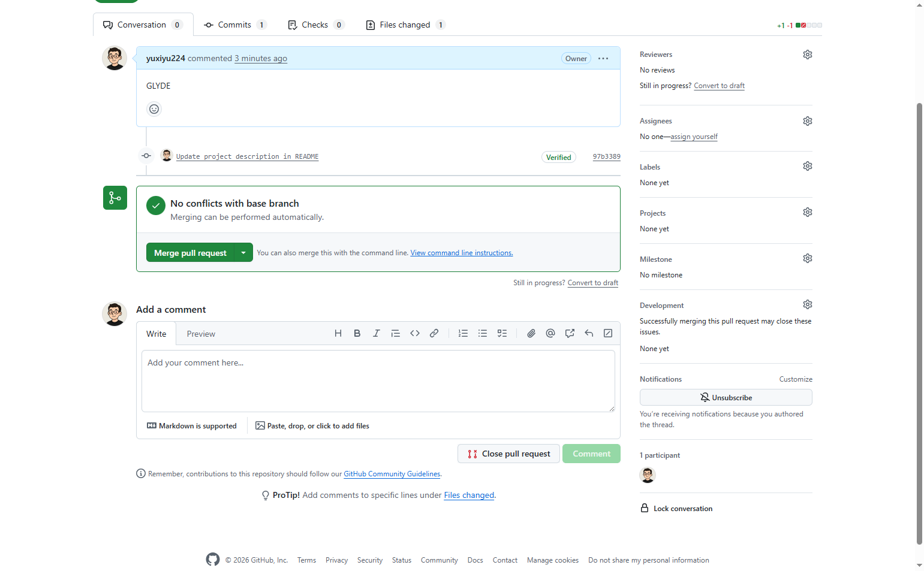Click Paste, drop, or click to add files
The width and height of the screenshot is (924, 571).
click(312, 426)
